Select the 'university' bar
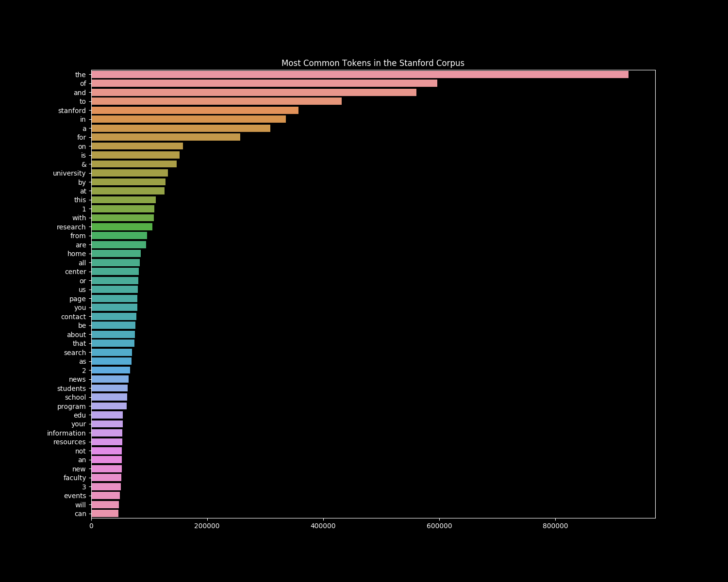Screen dimensions: 728x582 click(x=130, y=173)
